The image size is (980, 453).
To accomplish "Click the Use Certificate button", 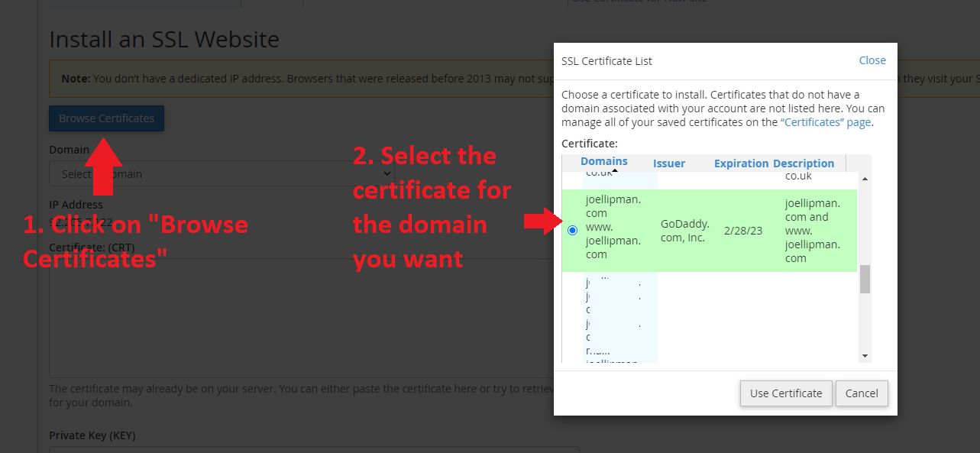I will click(x=785, y=393).
